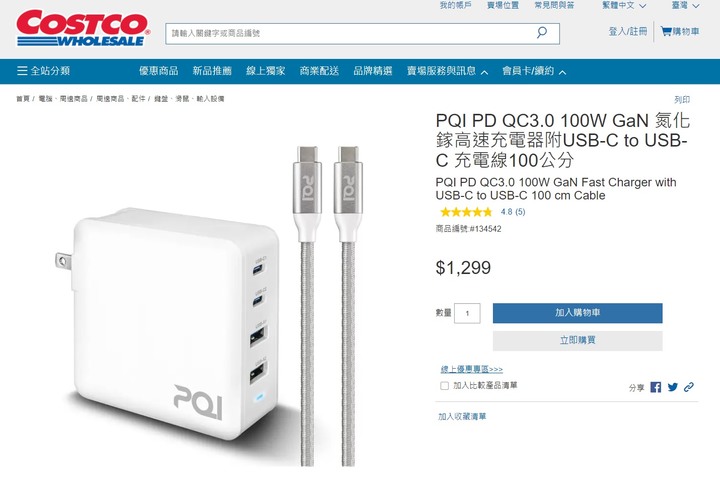This screenshot has width=720, height=479.
Task: Expand the 繁體中文 language dropdown
Action: coord(624,6)
